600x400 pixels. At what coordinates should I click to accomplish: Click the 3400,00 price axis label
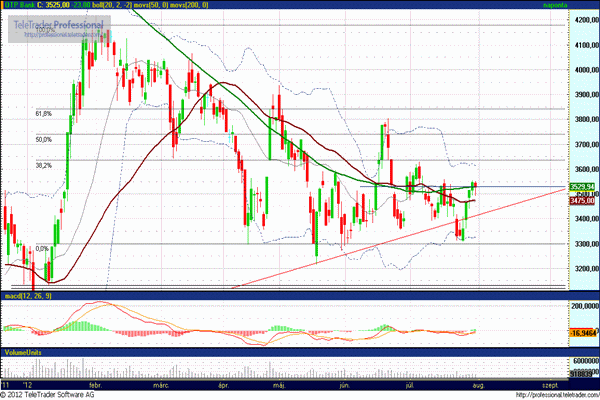point(587,219)
